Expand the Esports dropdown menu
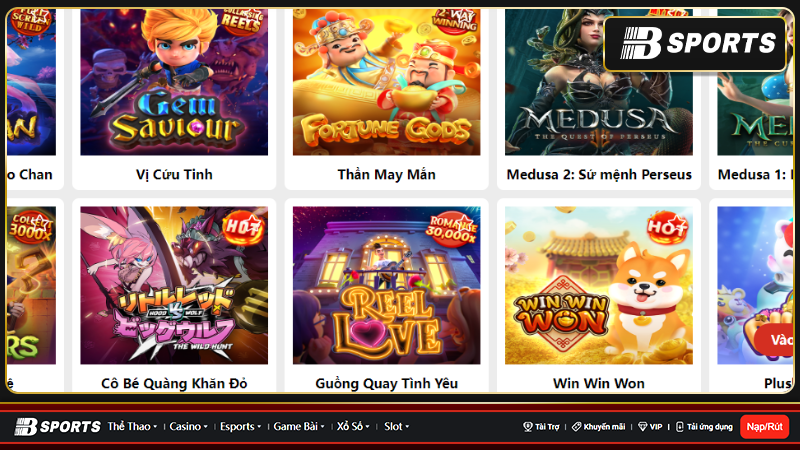This screenshot has width=800, height=450. (240, 427)
